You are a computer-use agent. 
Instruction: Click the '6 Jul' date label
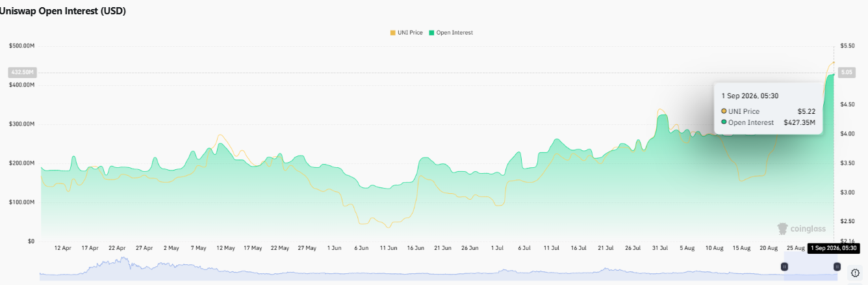[524, 248]
